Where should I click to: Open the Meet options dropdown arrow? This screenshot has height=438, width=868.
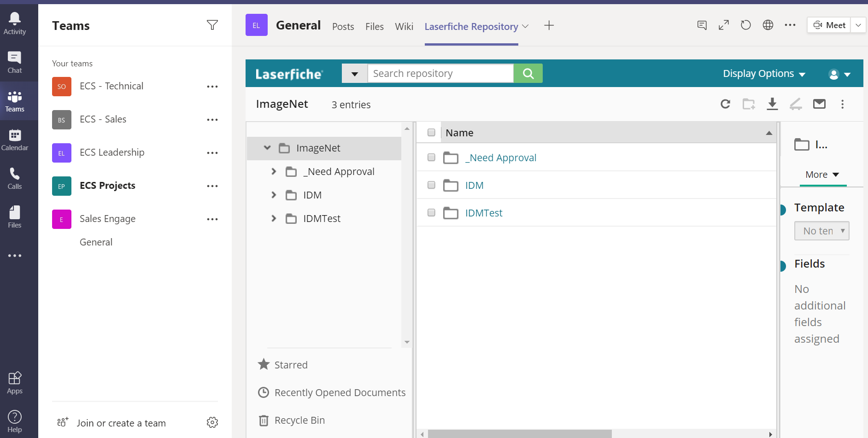coord(858,25)
